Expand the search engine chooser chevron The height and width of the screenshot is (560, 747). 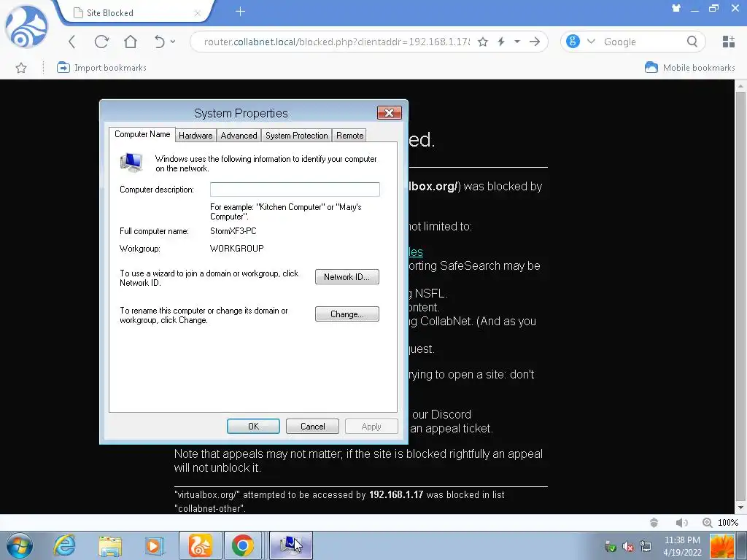[x=591, y=42]
